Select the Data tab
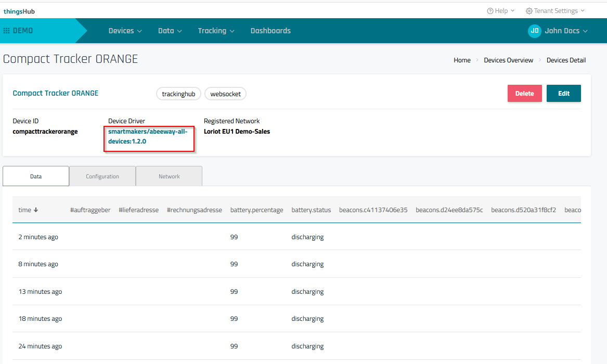Screen dimensions: 607x364 click(x=36, y=176)
